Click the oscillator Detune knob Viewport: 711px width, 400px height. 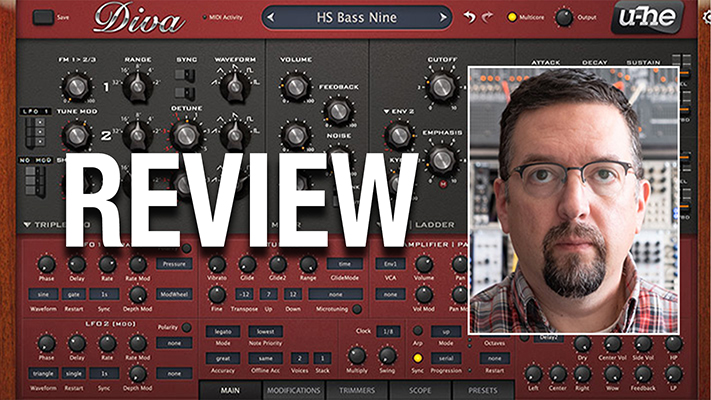point(184,134)
